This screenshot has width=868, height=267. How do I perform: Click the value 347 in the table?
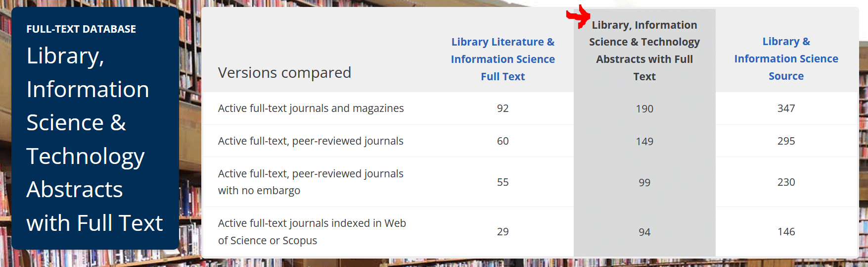[x=786, y=108]
